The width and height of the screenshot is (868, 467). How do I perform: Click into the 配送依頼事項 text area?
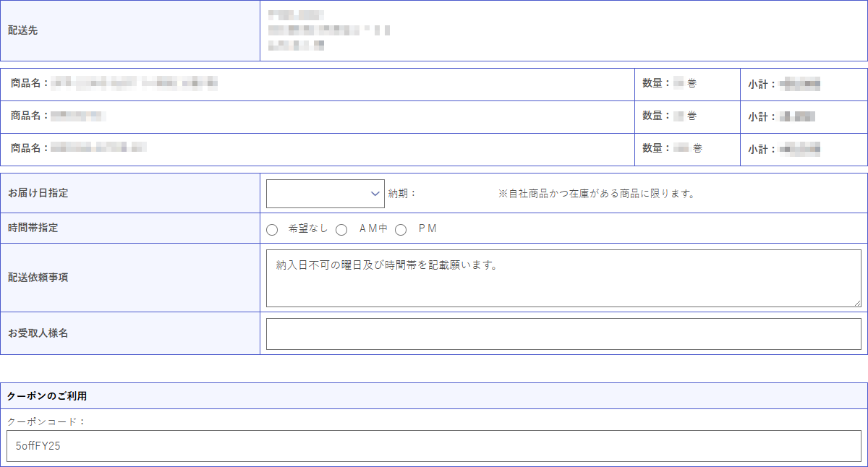click(x=563, y=278)
